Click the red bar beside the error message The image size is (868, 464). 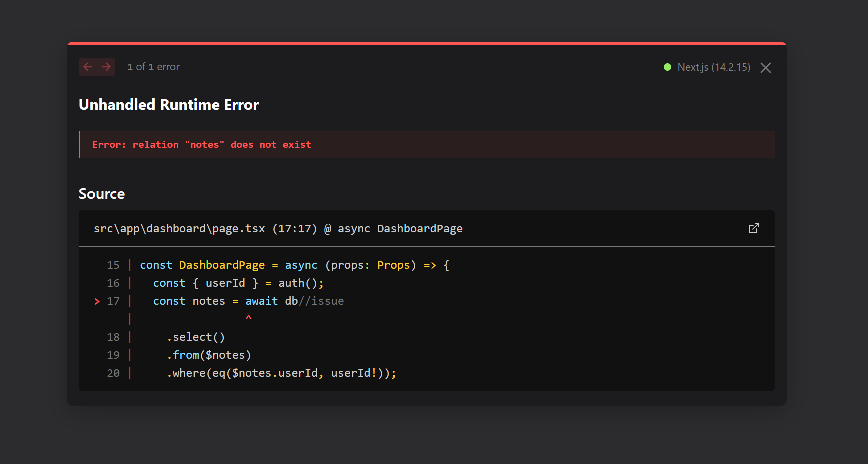pyautogui.click(x=80, y=144)
